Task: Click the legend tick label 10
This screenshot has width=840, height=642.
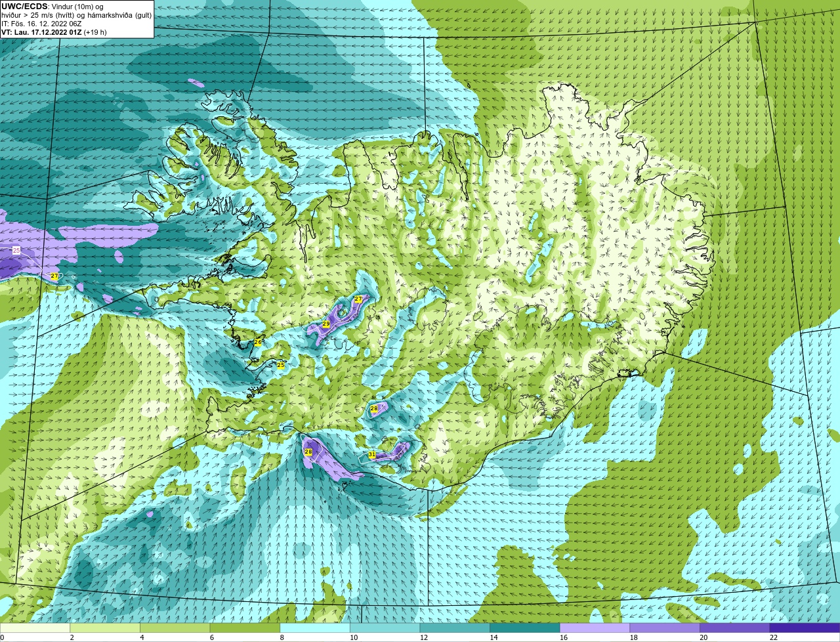Action: 354,637
